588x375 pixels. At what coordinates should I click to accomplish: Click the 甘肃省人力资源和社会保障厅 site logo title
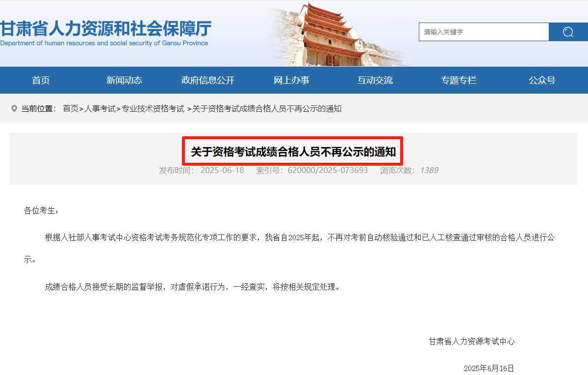105,29
